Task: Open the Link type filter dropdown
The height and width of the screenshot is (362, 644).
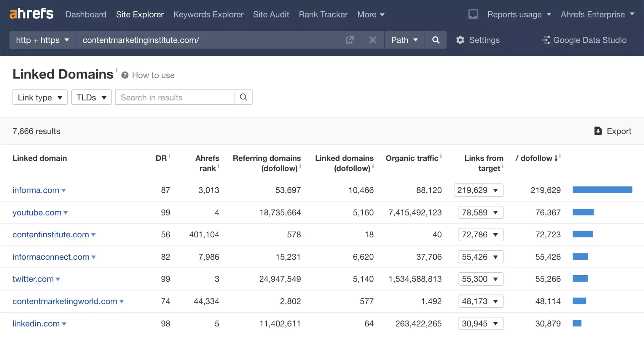Action: point(40,97)
